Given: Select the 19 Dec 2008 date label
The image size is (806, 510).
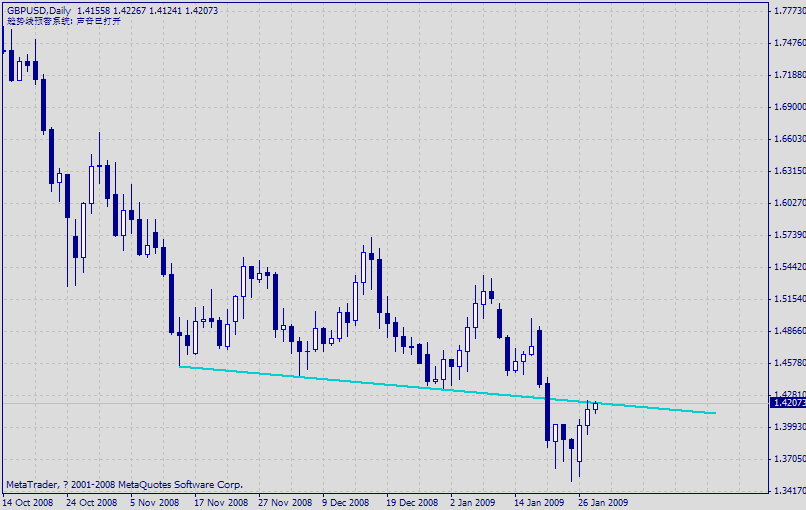Looking at the screenshot, I should (412, 502).
